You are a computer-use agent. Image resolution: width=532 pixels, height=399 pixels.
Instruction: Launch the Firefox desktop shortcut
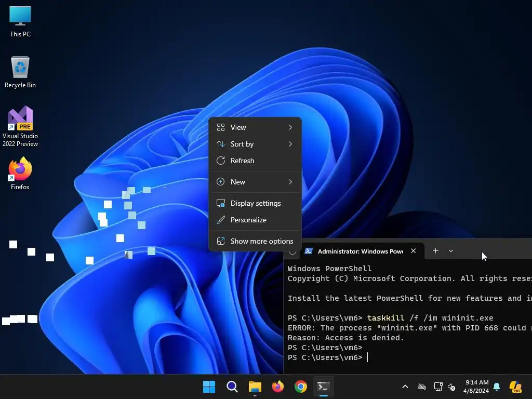tap(20, 174)
